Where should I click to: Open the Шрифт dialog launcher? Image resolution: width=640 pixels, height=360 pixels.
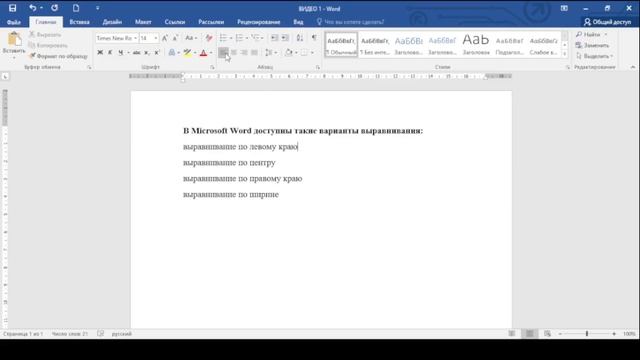(x=212, y=67)
